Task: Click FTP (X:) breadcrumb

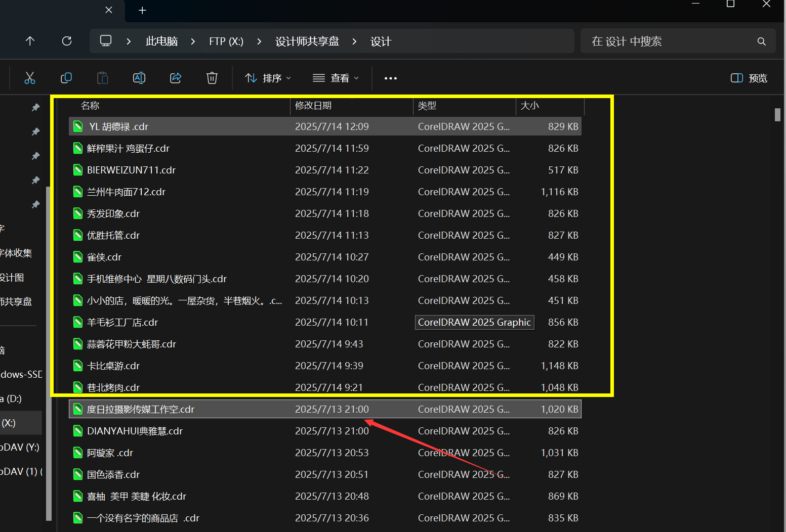Action: click(226, 41)
